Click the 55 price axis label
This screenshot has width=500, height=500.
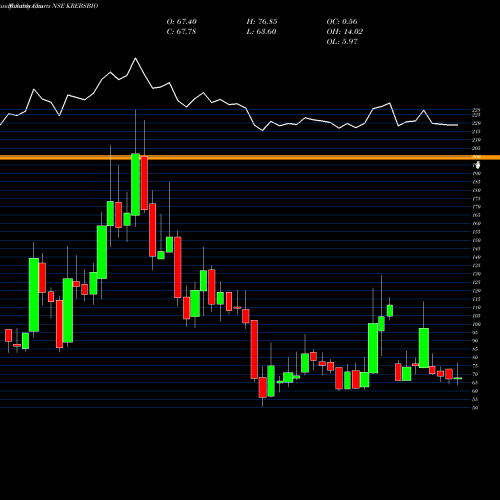[x=475, y=399]
